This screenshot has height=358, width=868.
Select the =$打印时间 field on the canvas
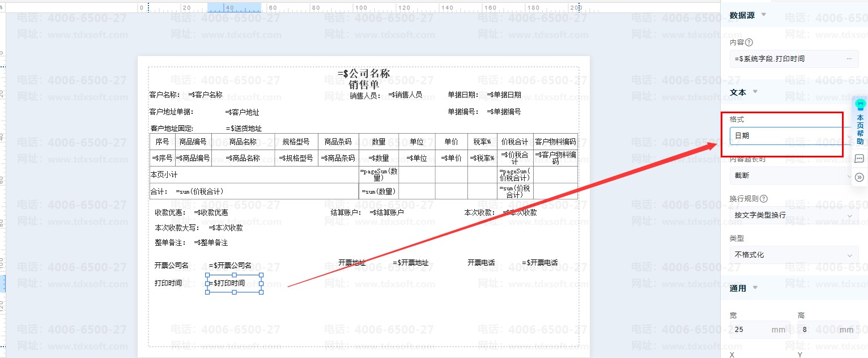coord(235,283)
